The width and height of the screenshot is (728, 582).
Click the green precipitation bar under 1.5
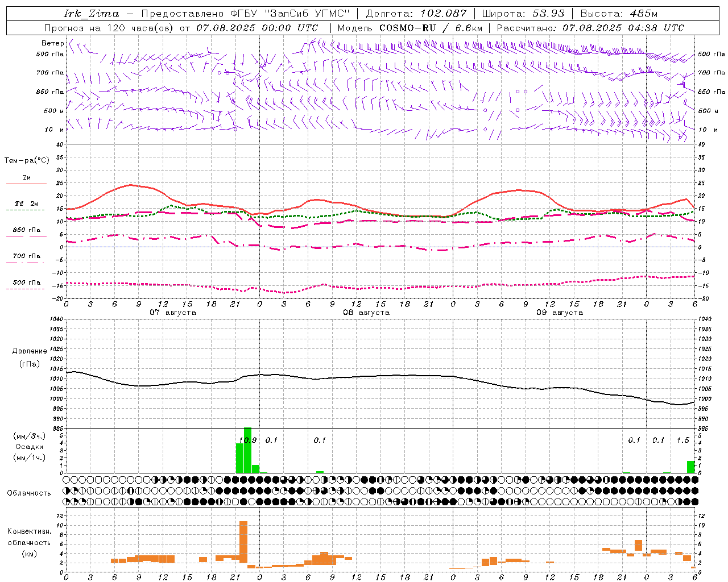[691, 467]
